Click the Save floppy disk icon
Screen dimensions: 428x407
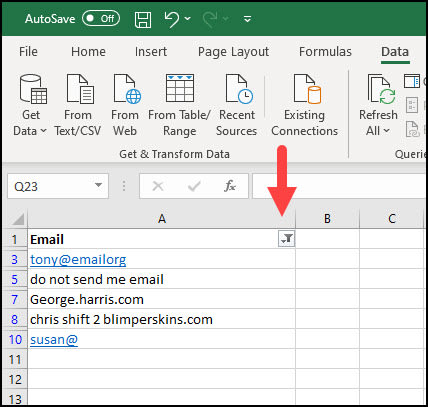point(143,19)
